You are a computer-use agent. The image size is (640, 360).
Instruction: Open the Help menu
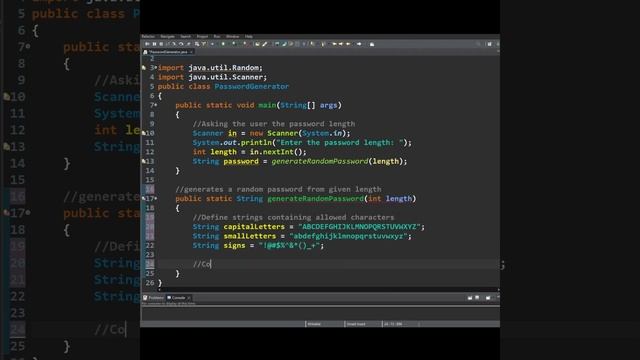click(249, 36)
